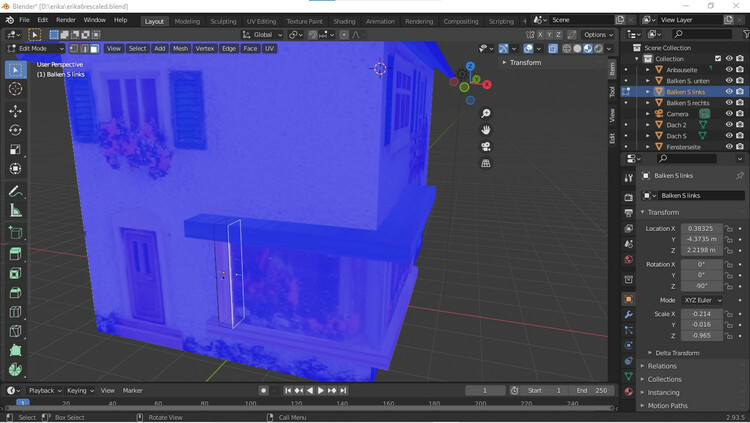Switch to perspective/orthographic grid icon
The image size is (750, 423).
(x=486, y=163)
